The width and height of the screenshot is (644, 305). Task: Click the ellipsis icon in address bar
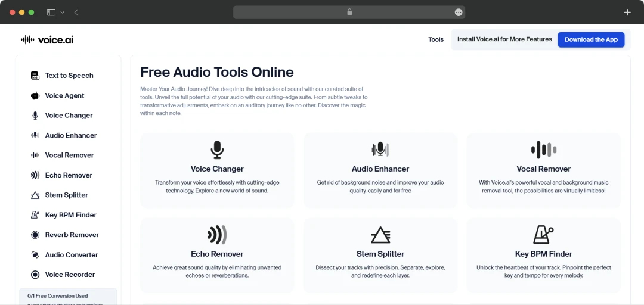[459, 13]
